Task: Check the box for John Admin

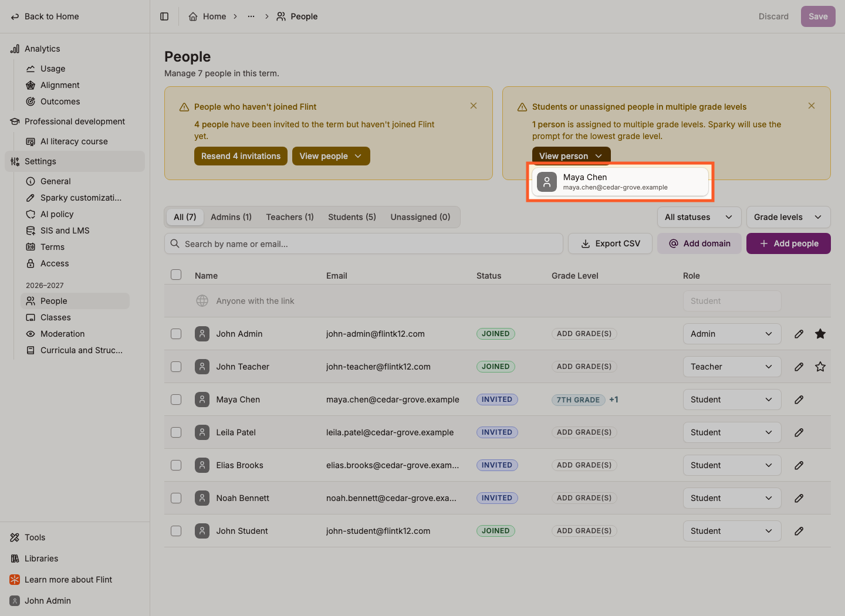Action: pyautogui.click(x=176, y=334)
